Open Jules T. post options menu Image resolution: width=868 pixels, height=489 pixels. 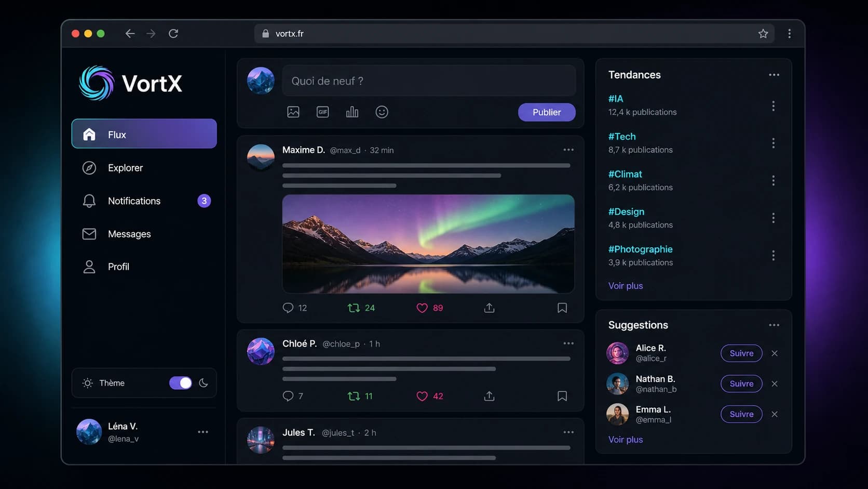(568, 432)
